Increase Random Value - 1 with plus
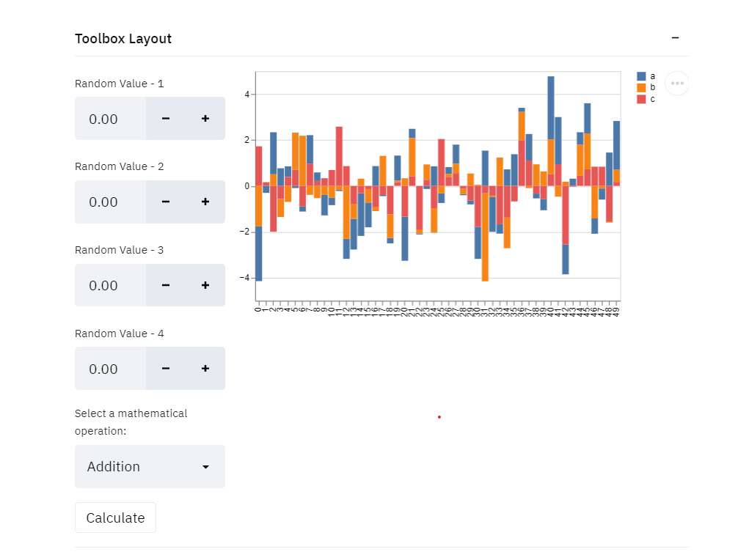Viewport: 738px width, 560px height. (x=205, y=119)
